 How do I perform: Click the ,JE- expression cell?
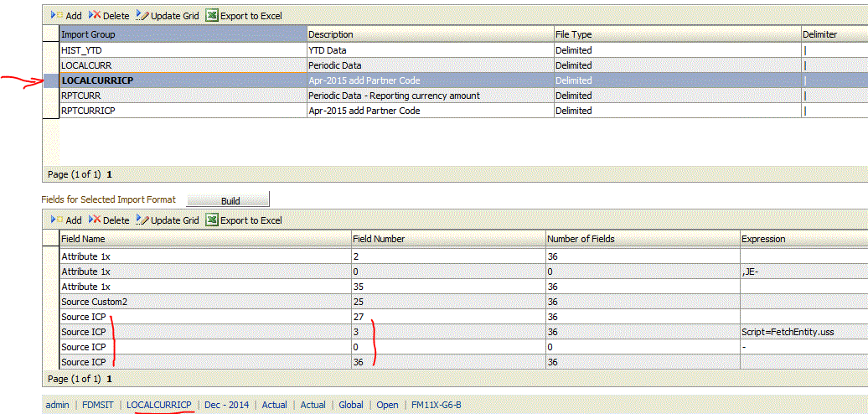click(x=803, y=272)
